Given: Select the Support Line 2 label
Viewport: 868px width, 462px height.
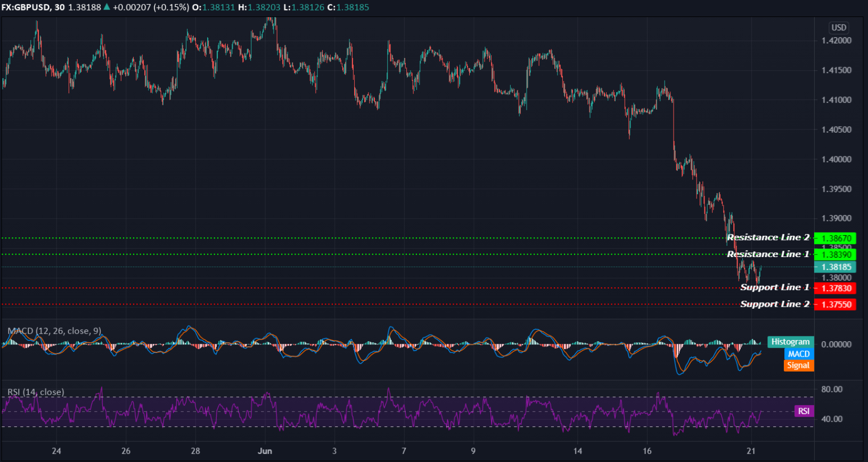Looking at the screenshot, I should [775, 304].
